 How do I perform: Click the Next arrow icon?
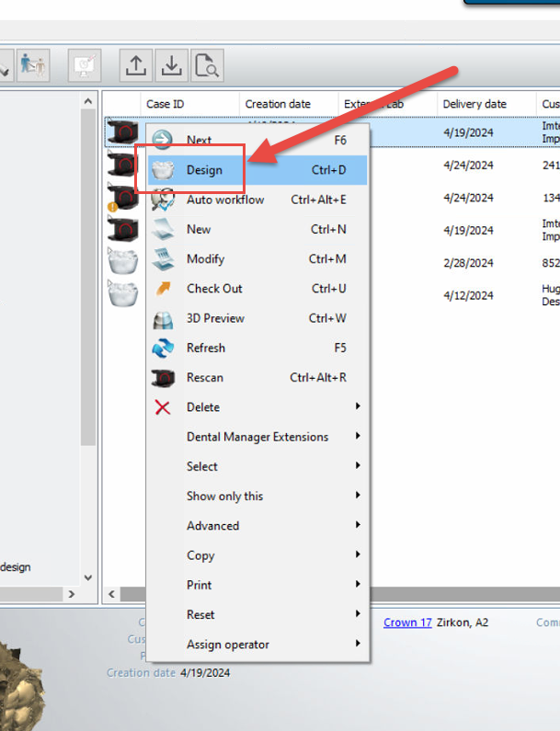163,141
